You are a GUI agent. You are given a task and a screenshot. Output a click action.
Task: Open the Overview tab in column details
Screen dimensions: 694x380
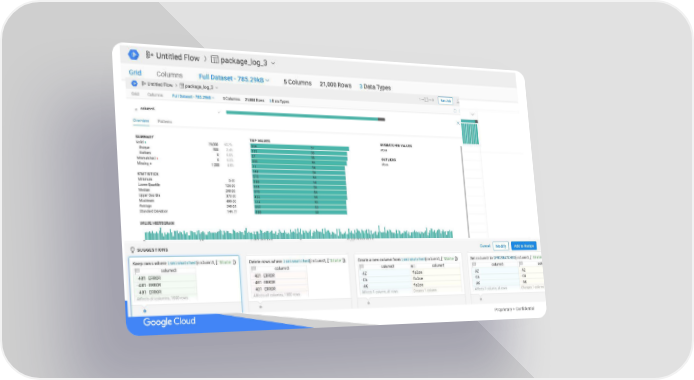click(x=141, y=121)
